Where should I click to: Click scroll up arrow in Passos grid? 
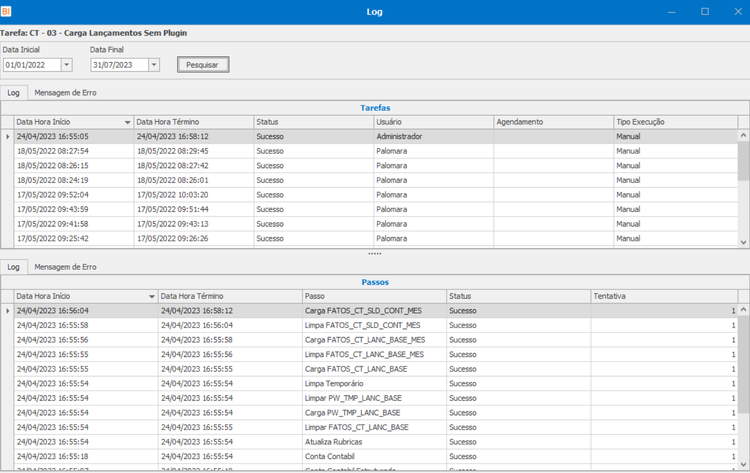coord(743,310)
